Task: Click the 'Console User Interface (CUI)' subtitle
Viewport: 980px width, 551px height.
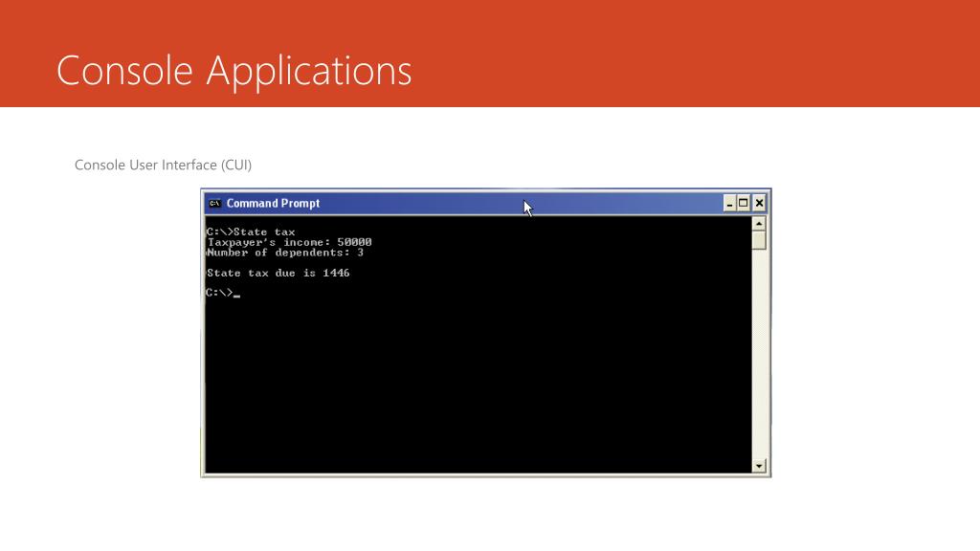Action: (163, 165)
